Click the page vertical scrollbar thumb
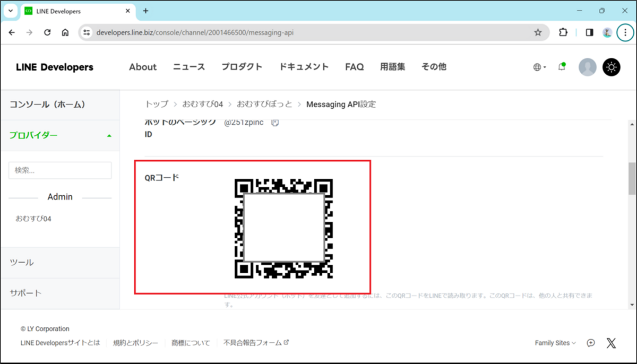This screenshot has height=364, width=637. coord(632,179)
